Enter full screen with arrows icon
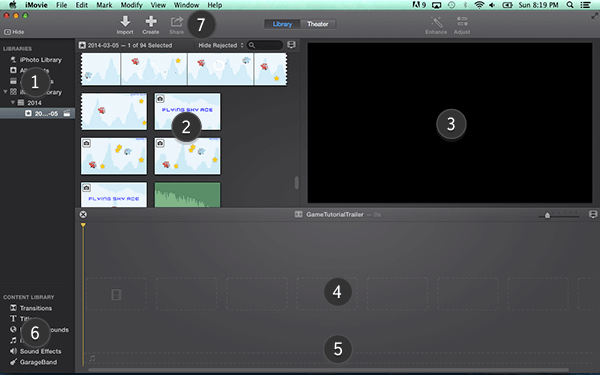600x375 pixels. (x=594, y=16)
